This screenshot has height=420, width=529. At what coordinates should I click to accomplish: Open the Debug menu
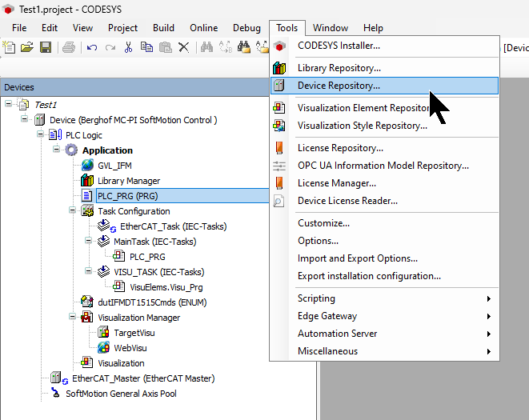click(247, 28)
